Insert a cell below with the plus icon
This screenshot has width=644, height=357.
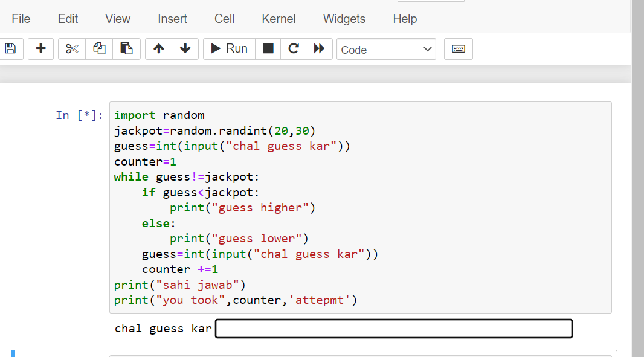coord(40,49)
